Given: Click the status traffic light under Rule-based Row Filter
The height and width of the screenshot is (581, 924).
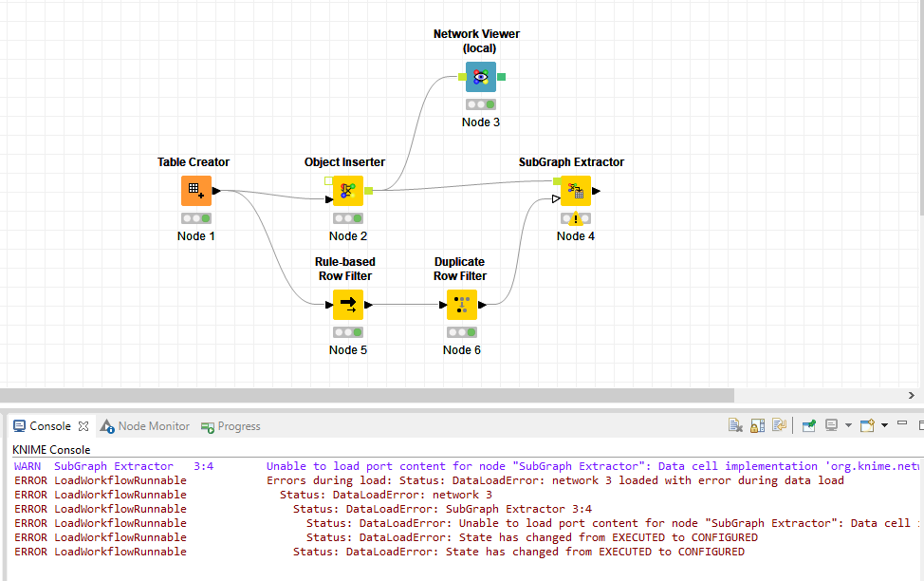Looking at the screenshot, I should pyautogui.click(x=347, y=332).
